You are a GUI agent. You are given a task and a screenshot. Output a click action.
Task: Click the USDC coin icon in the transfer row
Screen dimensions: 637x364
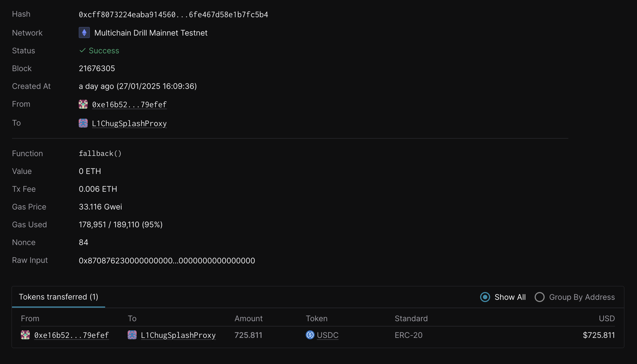(x=310, y=335)
